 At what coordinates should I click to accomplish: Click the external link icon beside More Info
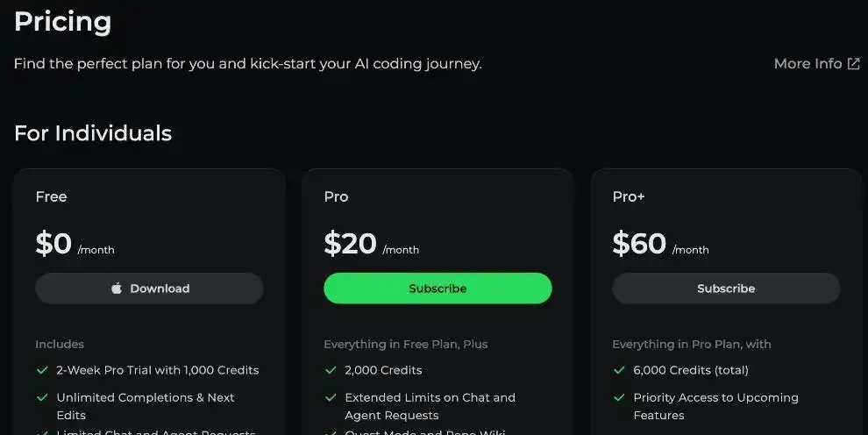(x=853, y=63)
